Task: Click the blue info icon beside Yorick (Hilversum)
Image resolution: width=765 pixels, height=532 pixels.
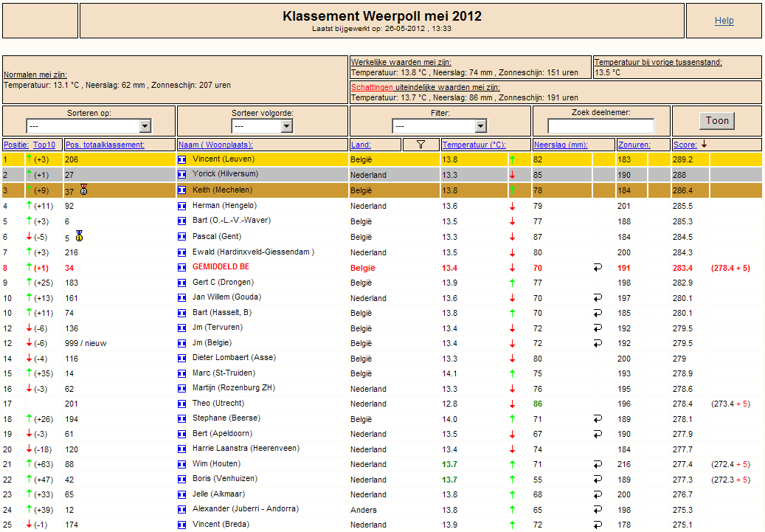Action: (182, 174)
